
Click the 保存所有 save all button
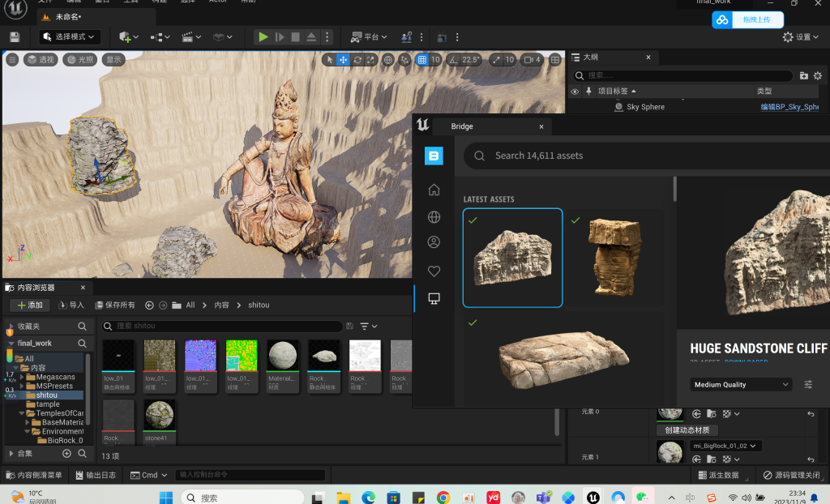tap(115, 305)
